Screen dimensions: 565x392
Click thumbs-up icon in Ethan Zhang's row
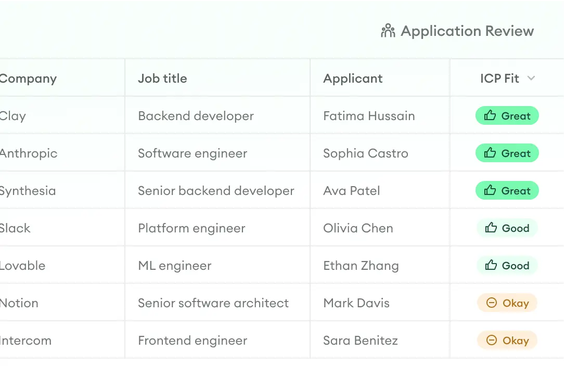pos(491,265)
